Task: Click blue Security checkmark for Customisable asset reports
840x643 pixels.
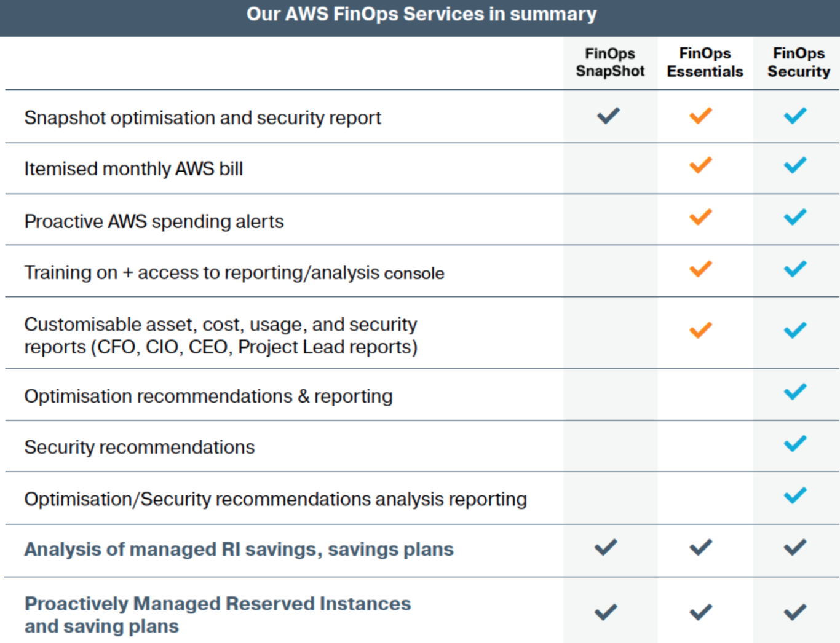Action: pyautogui.click(x=795, y=330)
